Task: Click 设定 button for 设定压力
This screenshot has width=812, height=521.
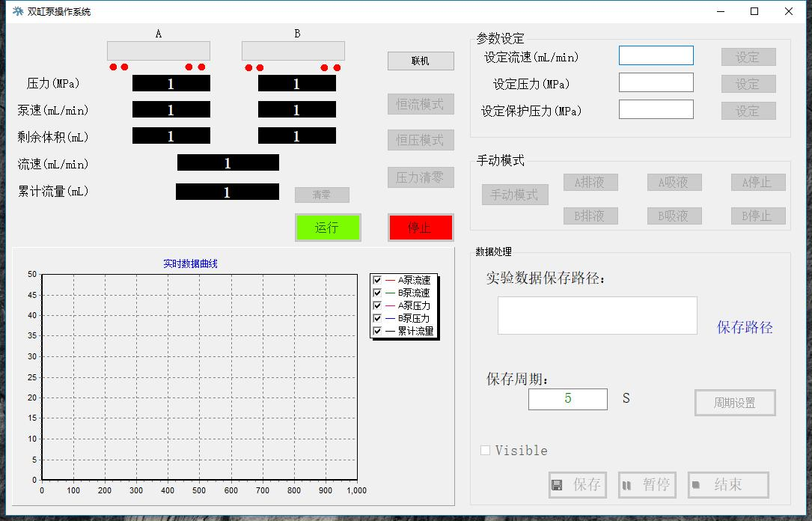Action: (x=748, y=84)
